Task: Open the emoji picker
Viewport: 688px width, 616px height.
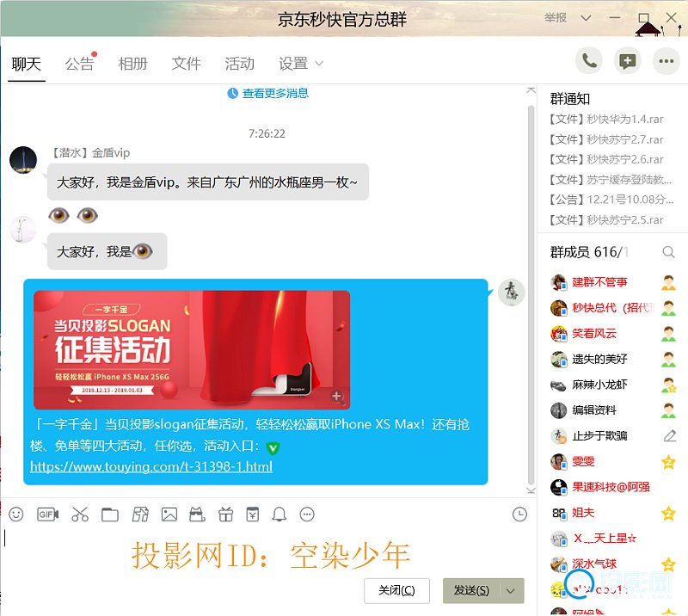Action: coord(16,514)
